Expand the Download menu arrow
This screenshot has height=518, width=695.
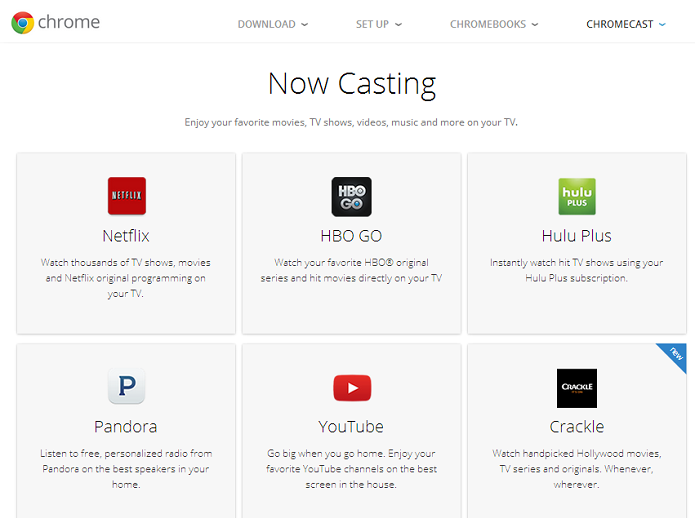point(305,24)
